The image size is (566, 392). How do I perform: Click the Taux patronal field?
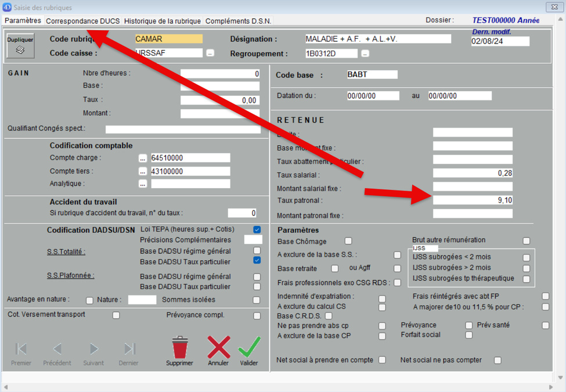tap(473, 200)
